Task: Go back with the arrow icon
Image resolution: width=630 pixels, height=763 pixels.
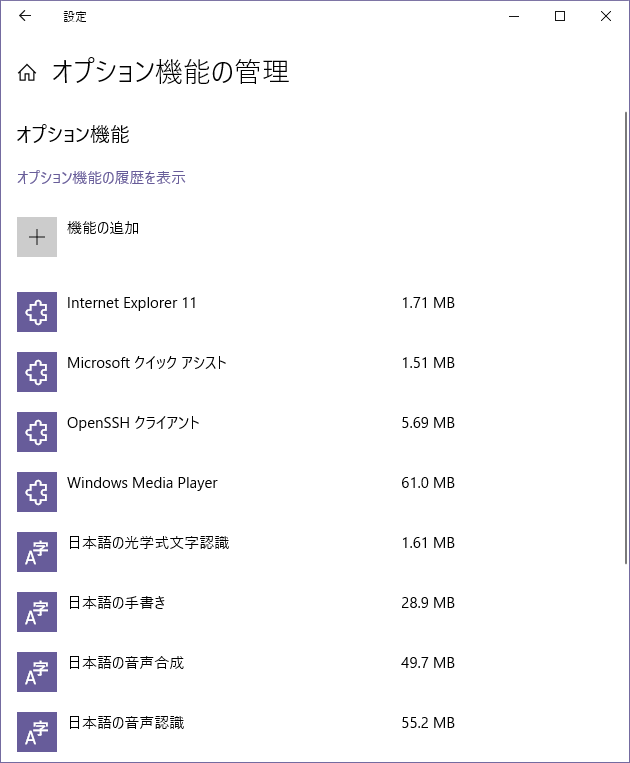Action: coord(25,16)
